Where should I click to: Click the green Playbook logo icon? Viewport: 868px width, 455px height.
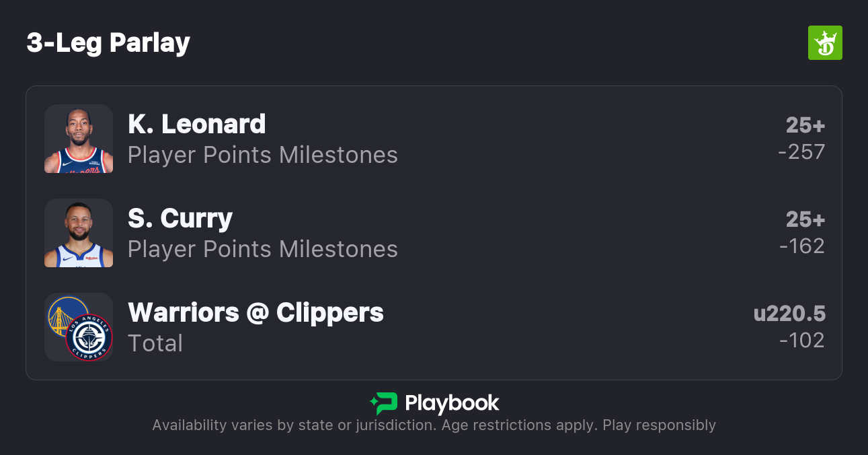(x=383, y=403)
